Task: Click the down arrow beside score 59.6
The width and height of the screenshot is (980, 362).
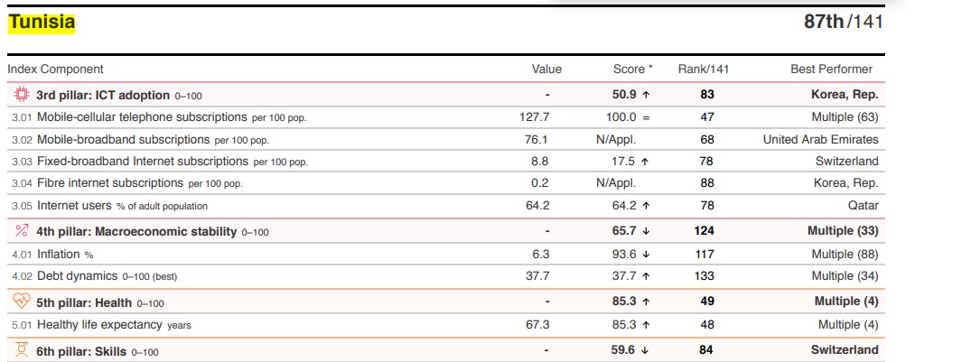Action: click(646, 350)
